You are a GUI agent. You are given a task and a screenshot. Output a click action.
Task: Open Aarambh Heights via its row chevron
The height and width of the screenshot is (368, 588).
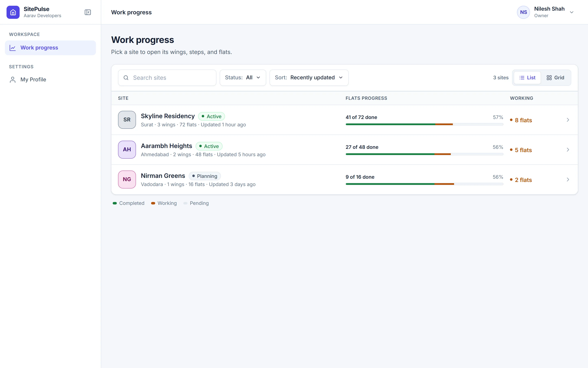(x=568, y=149)
